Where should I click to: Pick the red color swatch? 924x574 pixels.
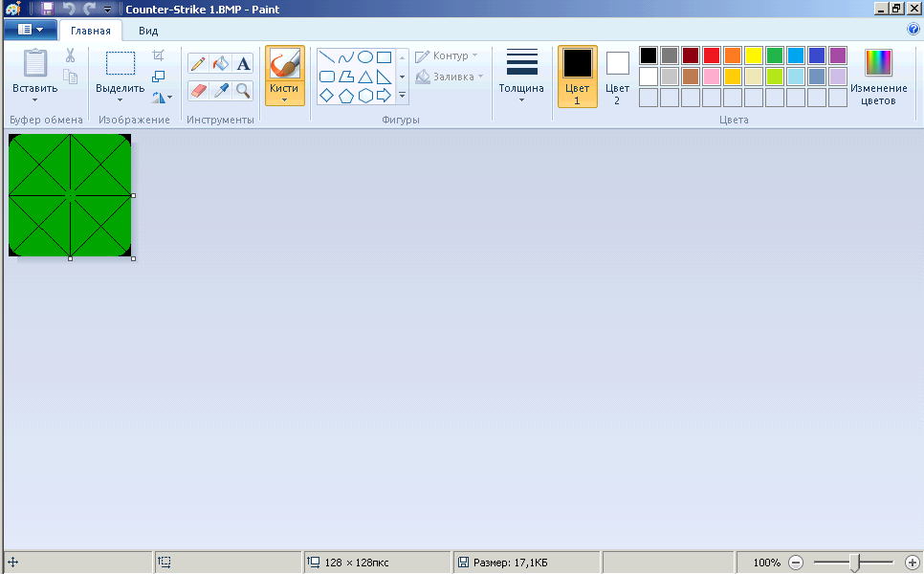712,55
